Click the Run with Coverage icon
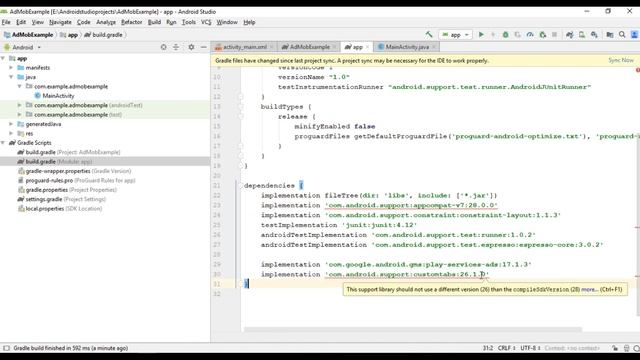Viewport: 640px width, 360px height. (518, 35)
